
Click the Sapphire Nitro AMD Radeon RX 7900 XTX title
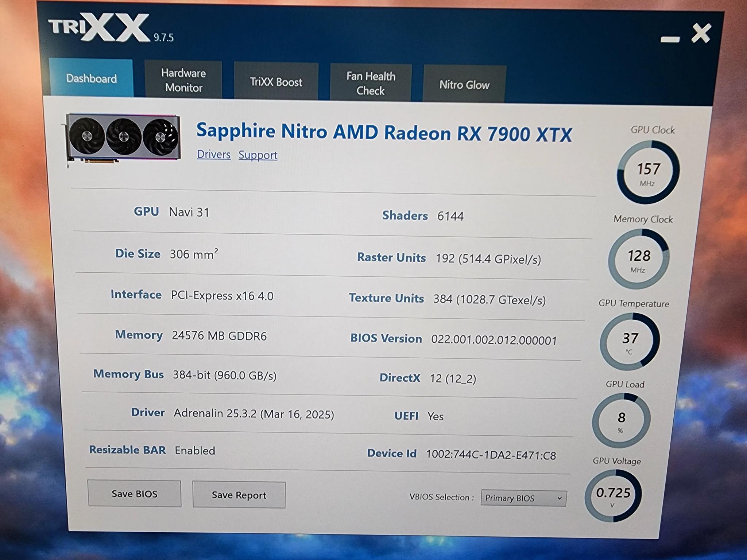384,132
